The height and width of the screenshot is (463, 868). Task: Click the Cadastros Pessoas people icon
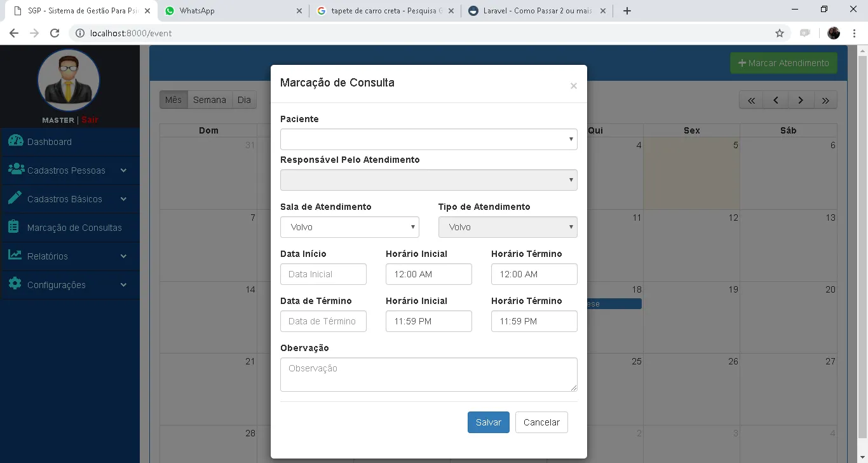(16, 170)
